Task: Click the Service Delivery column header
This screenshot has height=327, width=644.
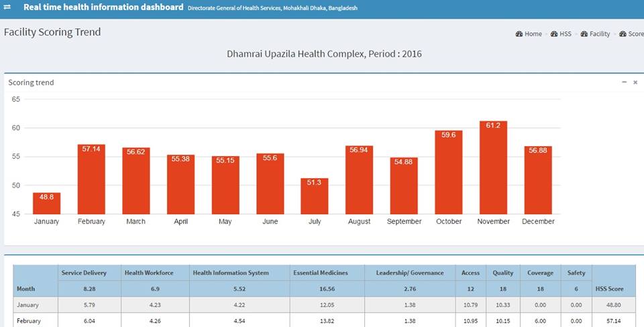Action: pyautogui.click(x=81, y=273)
